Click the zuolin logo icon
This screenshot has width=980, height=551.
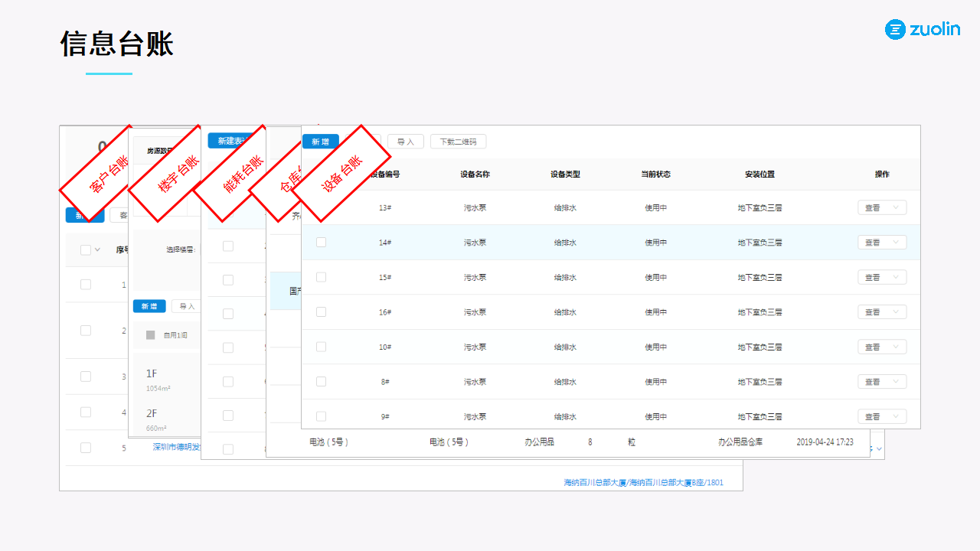pyautogui.click(x=895, y=30)
